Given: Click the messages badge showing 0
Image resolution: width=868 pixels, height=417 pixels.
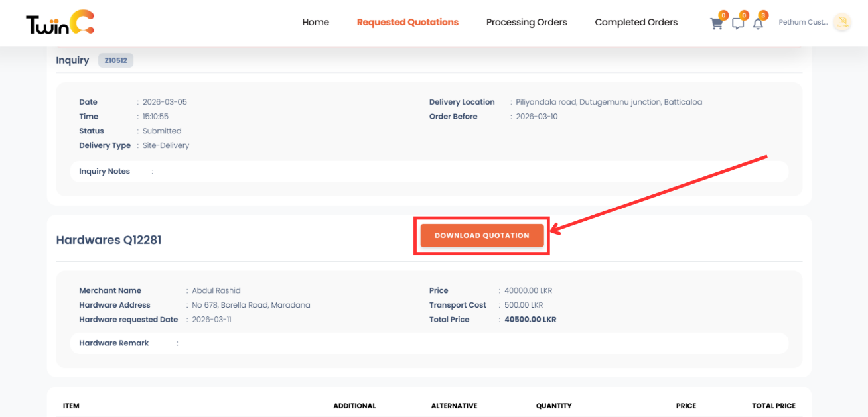Looking at the screenshot, I should 744,15.
